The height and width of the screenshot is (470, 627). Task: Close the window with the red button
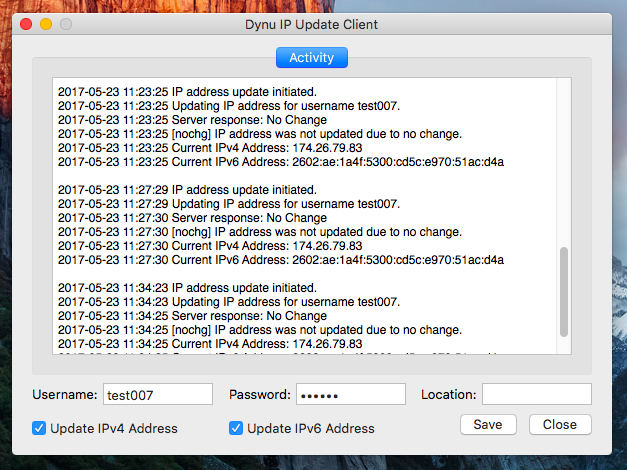point(26,24)
